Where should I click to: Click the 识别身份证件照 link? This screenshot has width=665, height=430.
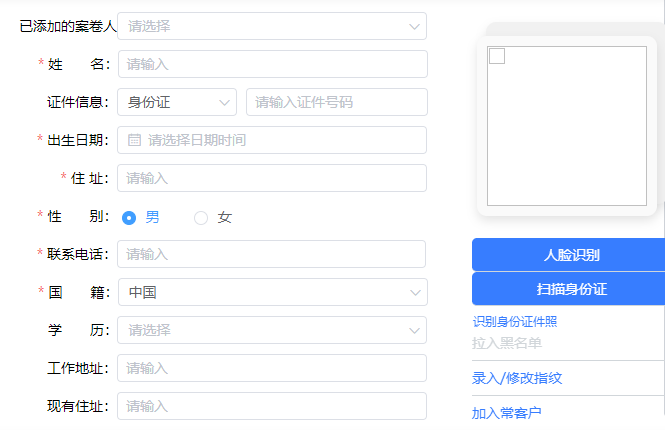tap(515, 321)
